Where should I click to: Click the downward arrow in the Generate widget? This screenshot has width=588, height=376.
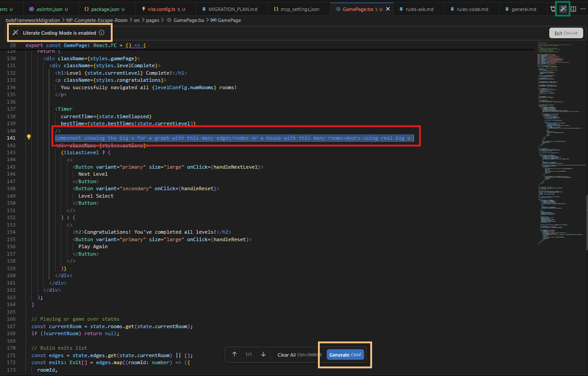(x=263, y=354)
